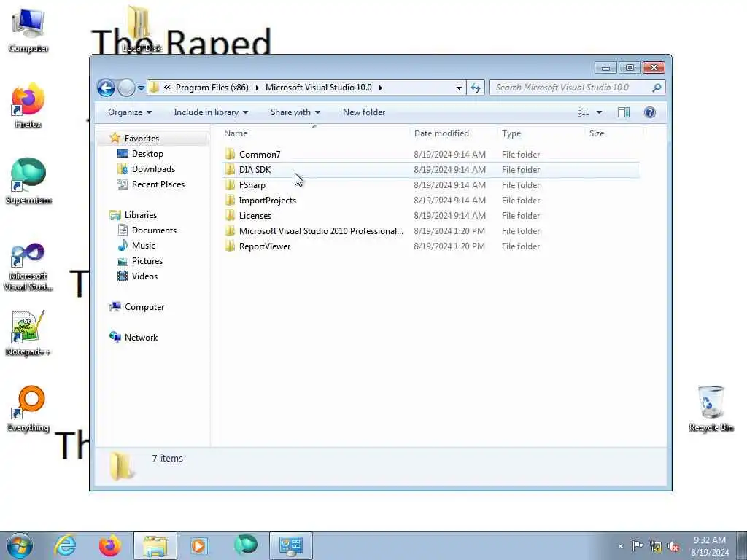Click the ReportViewer folder name
The height and width of the screenshot is (560, 747).
click(x=264, y=246)
